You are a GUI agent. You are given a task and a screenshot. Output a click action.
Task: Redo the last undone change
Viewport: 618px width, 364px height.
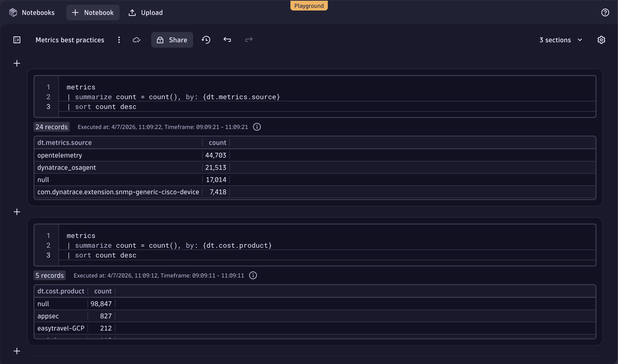coord(249,40)
